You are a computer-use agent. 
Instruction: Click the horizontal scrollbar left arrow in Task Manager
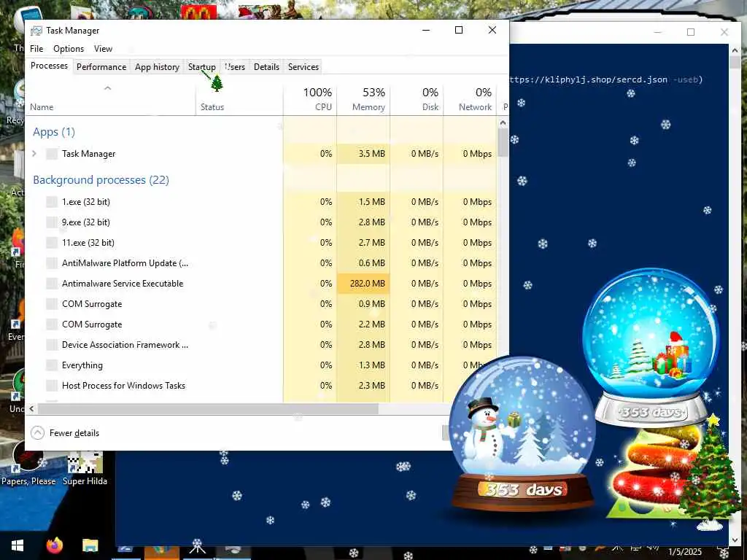pyautogui.click(x=32, y=408)
